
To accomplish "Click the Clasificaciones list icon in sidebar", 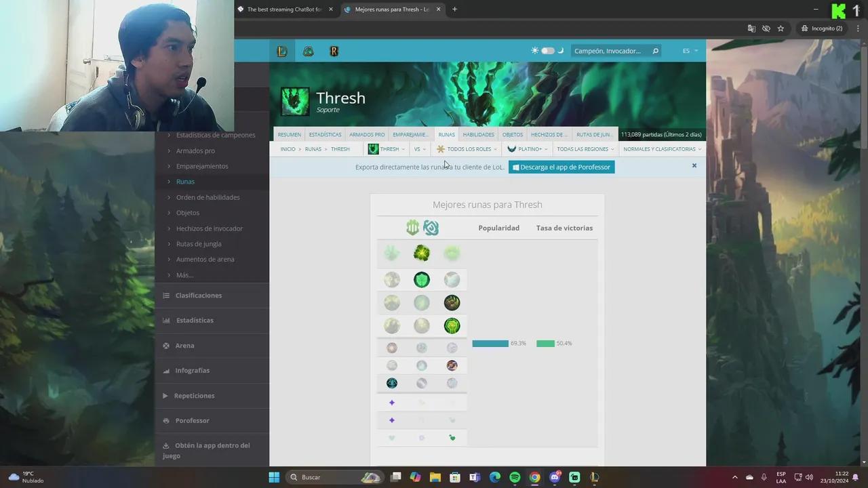I will tap(166, 296).
